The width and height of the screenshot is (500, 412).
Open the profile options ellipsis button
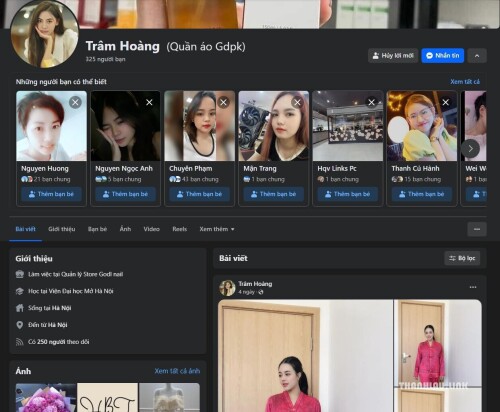[477, 229]
